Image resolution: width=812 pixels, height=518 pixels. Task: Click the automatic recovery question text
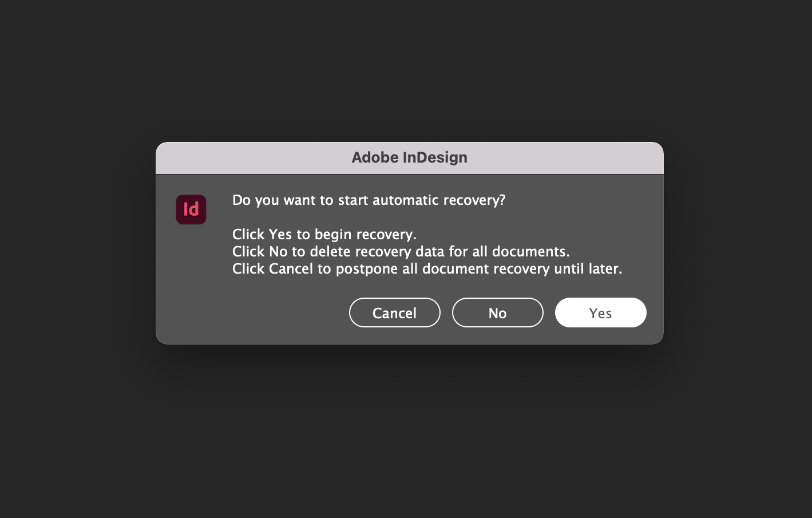pyautogui.click(x=369, y=200)
